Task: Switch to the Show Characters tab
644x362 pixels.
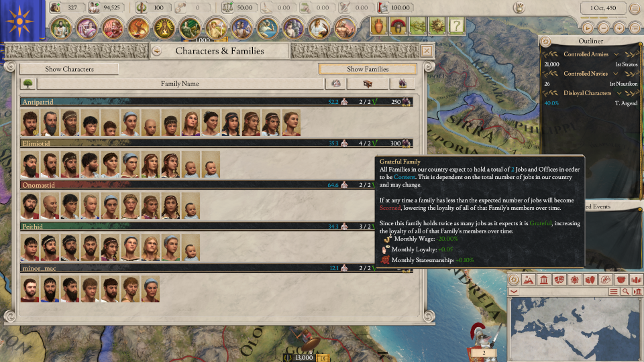Action: pos(69,69)
